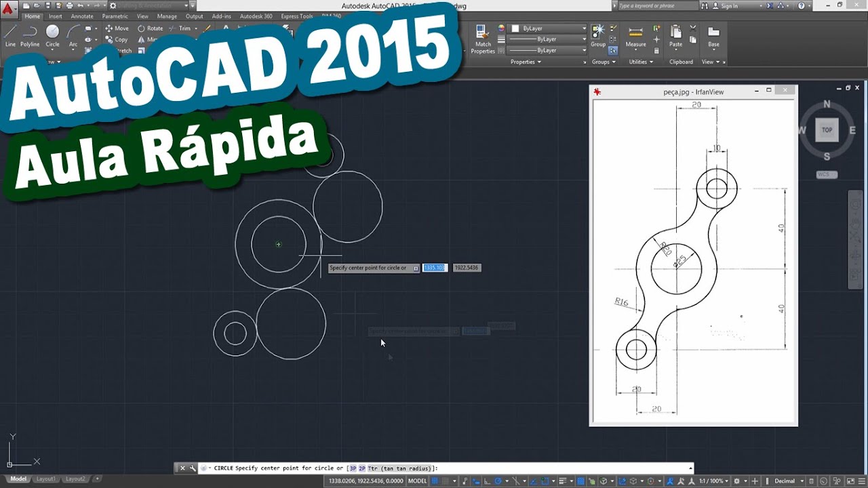This screenshot has height=488, width=868.
Task: Open the WCS dropdown below ViewCube
Action: [827, 175]
